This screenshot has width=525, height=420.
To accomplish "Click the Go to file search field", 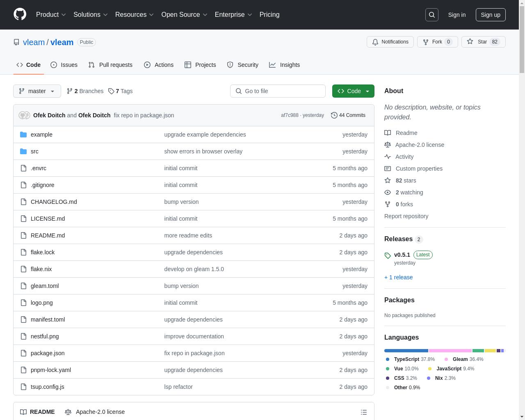I will coord(278,91).
